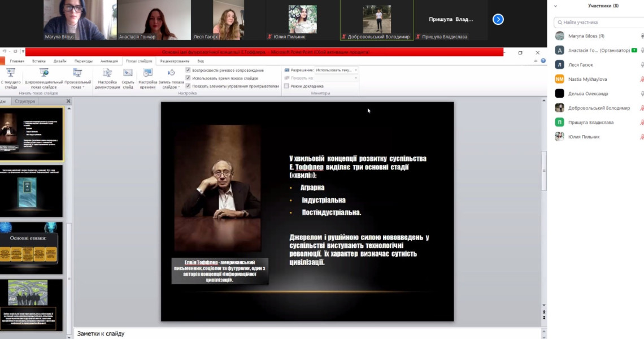Show more video tiles with blue arrow
Viewport: 644px width, 339px height.
click(x=498, y=19)
